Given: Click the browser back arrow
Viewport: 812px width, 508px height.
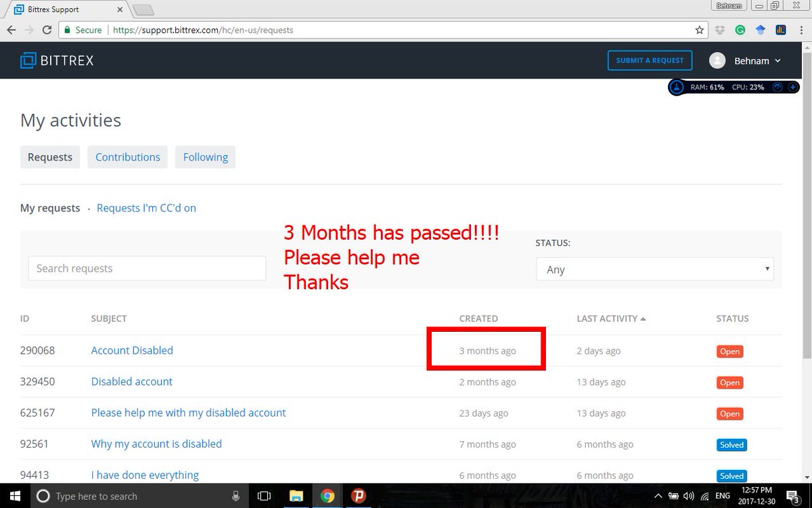Looking at the screenshot, I should pos(11,30).
